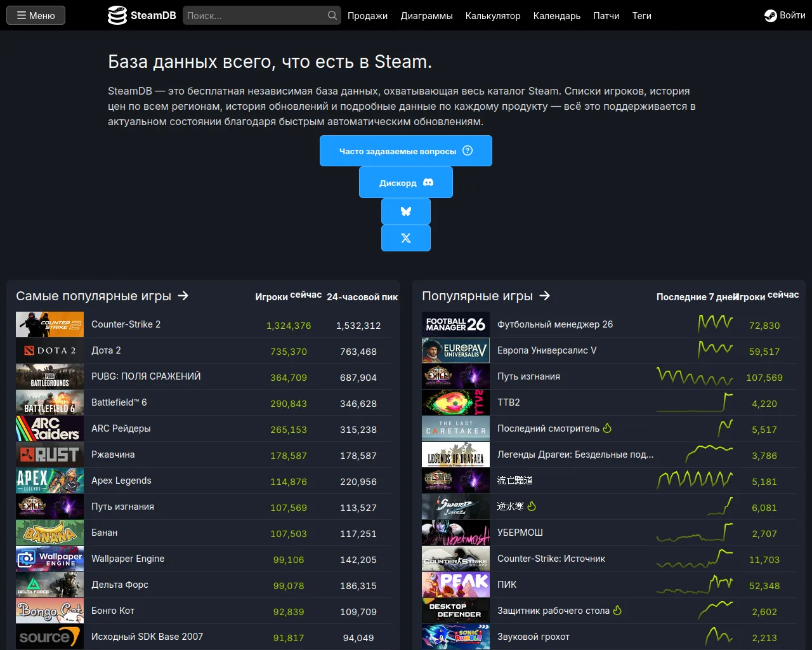Open the PUBG Battlegrounds thumbnail image
The image size is (812, 650).
pyautogui.click(x=49, y=376)
